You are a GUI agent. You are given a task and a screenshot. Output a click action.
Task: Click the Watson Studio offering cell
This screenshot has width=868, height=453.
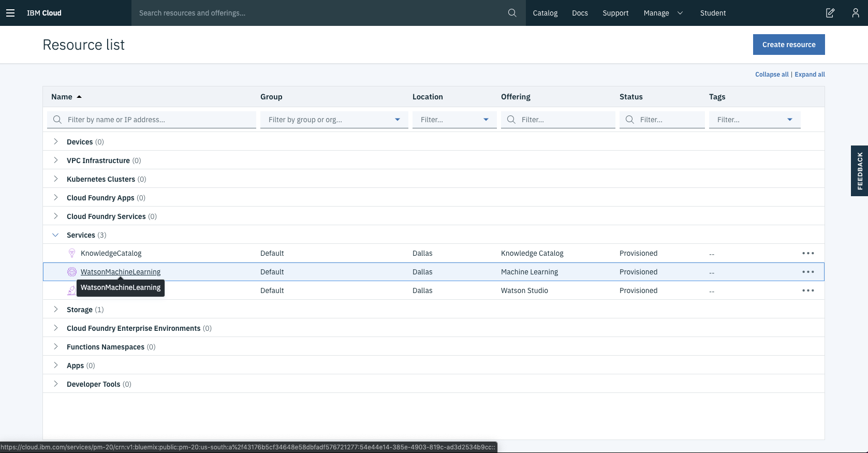(524, 290)
